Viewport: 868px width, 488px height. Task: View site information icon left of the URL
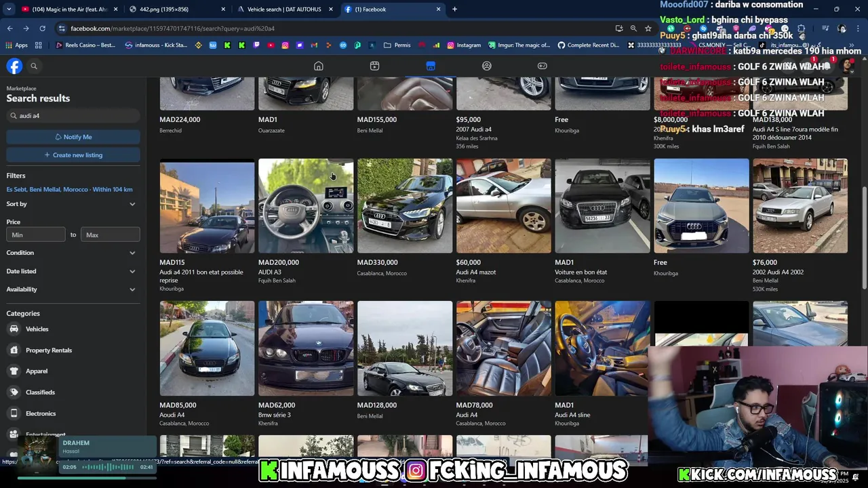click(x=62, y=28)
